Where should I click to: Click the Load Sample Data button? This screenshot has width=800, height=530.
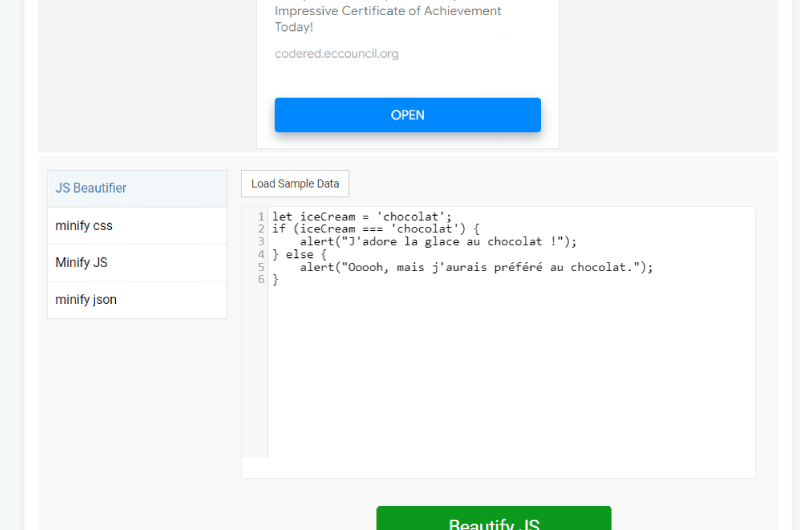click(x=295, y=184)
